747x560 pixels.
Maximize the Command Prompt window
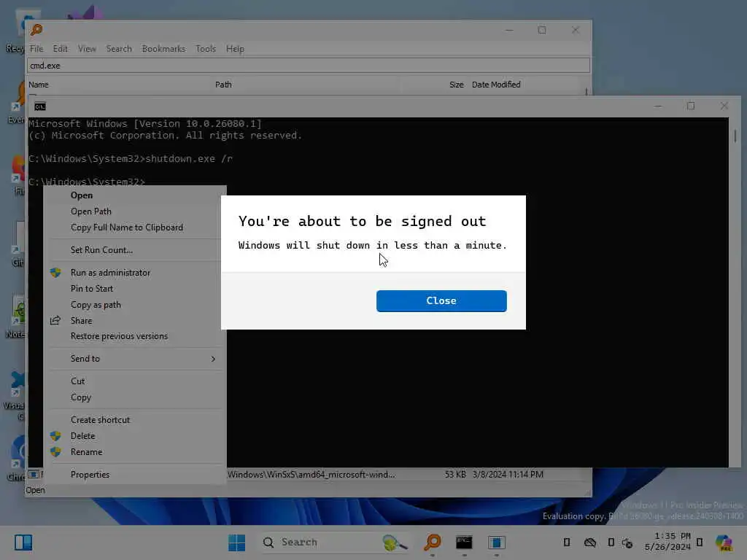point(691,106)
